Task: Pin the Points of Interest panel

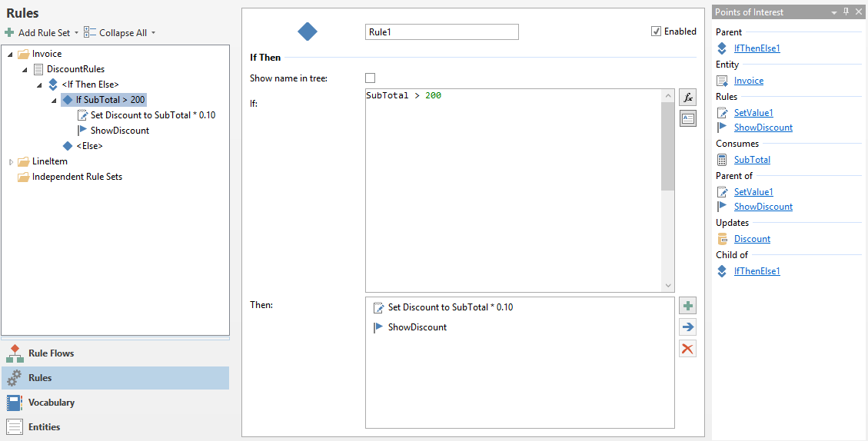Action: point(846,12)
